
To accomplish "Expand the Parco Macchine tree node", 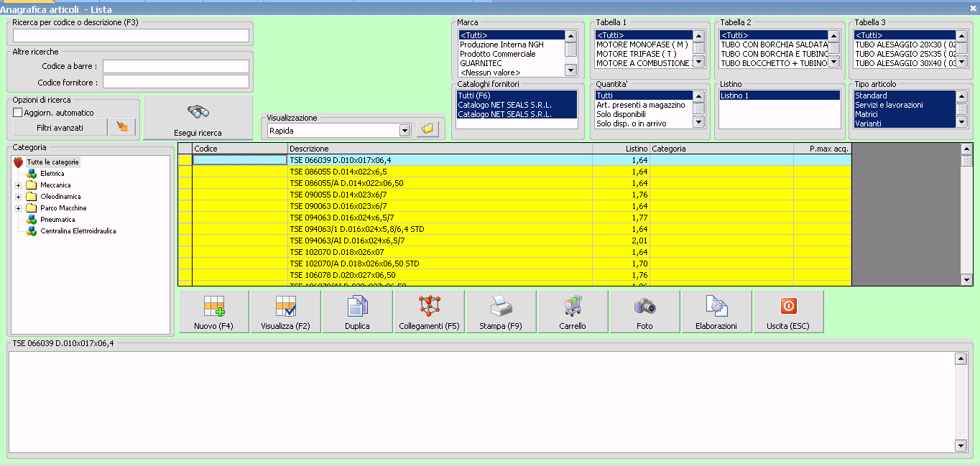I will (x=18, y=208).
